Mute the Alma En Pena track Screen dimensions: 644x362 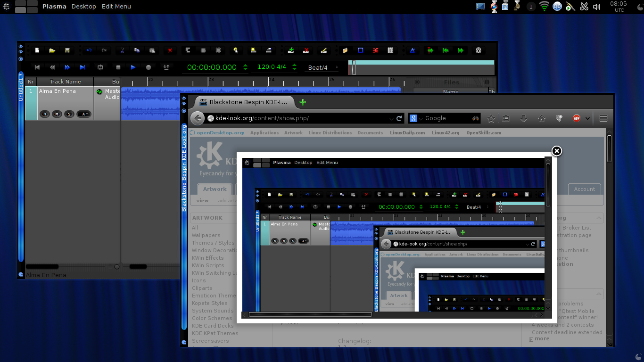57,114
